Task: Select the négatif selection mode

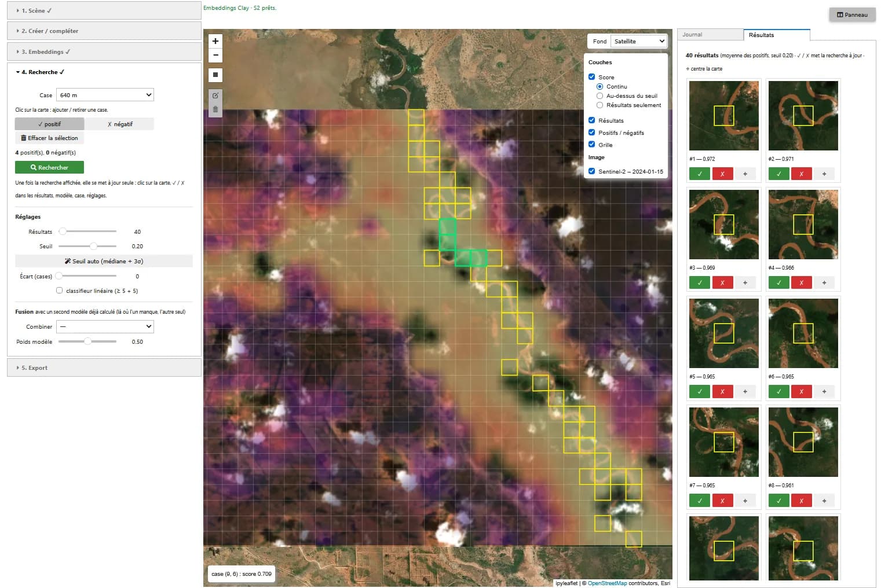Action: [x=120, y=124]
